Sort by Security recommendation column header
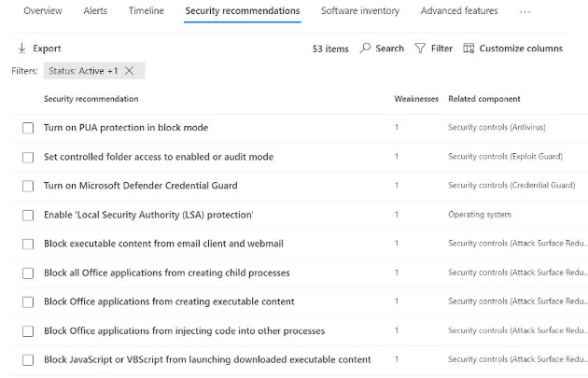Image resolution: width=588 pixels, height=378 pixels. tap(91, 99)
